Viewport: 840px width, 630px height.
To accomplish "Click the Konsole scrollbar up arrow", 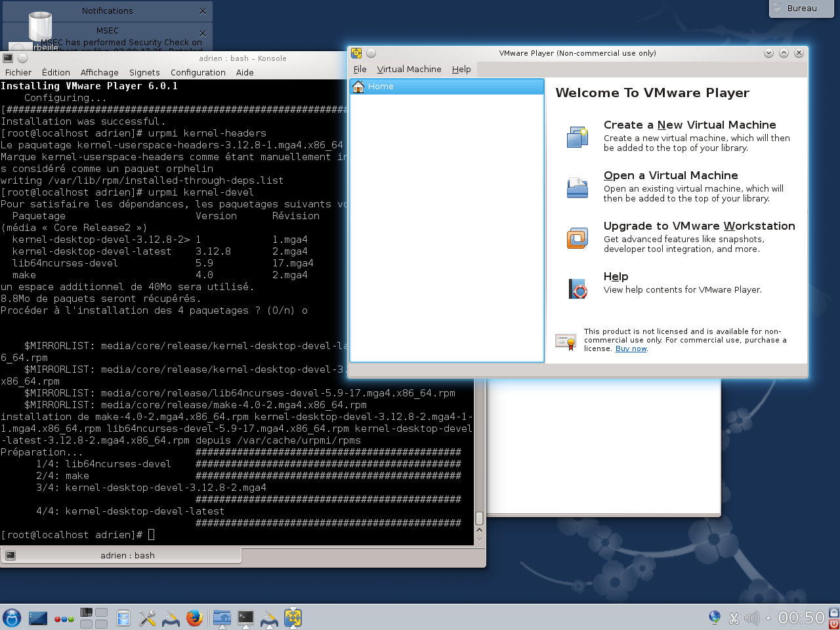I will pos(479,530).
